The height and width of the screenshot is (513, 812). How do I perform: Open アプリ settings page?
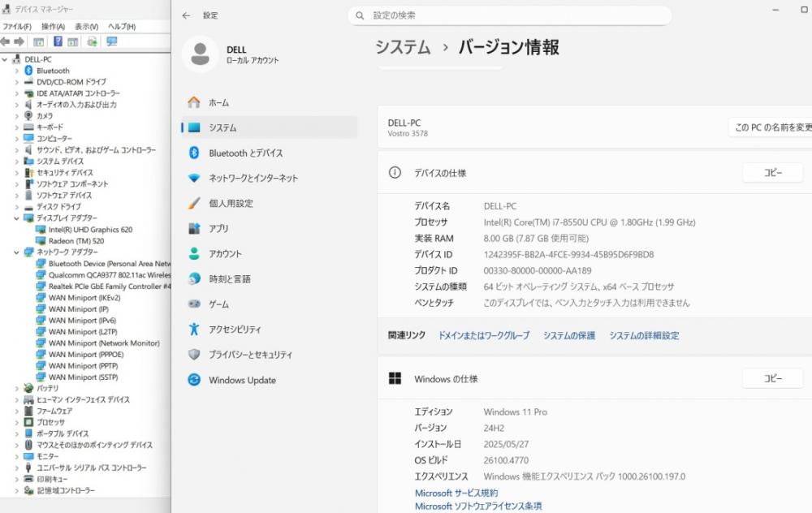pyautogui.click(x=270, y=228)
